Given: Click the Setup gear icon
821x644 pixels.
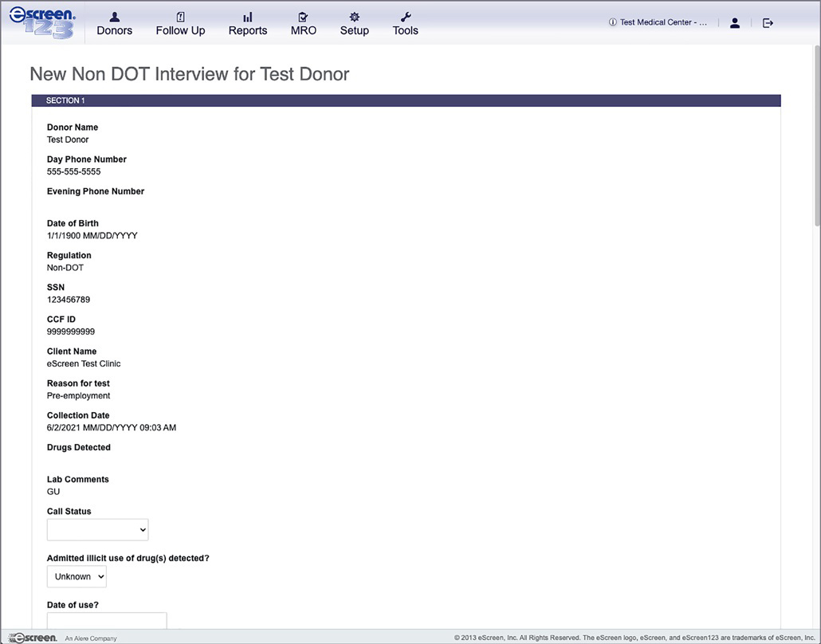Looking at the screenshot, I should (355, 17).
